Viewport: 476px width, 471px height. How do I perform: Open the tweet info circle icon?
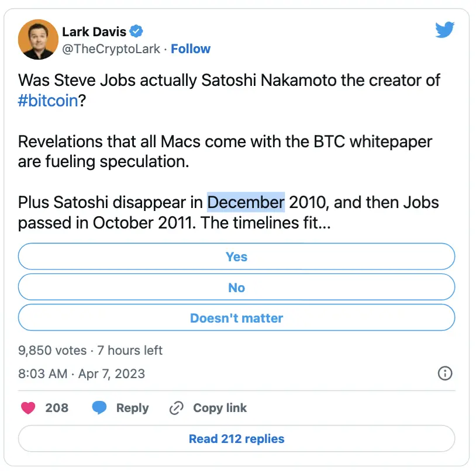click(x=444, y=373)
